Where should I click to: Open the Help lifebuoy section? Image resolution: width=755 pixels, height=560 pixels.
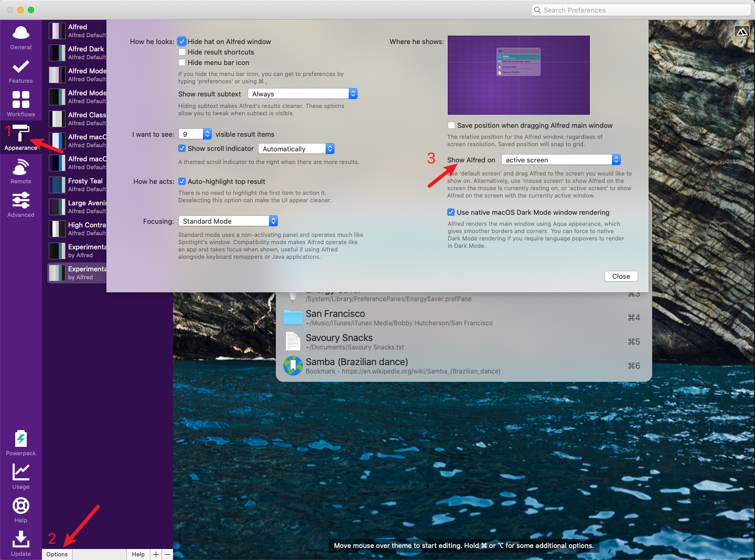click(21, 510)
